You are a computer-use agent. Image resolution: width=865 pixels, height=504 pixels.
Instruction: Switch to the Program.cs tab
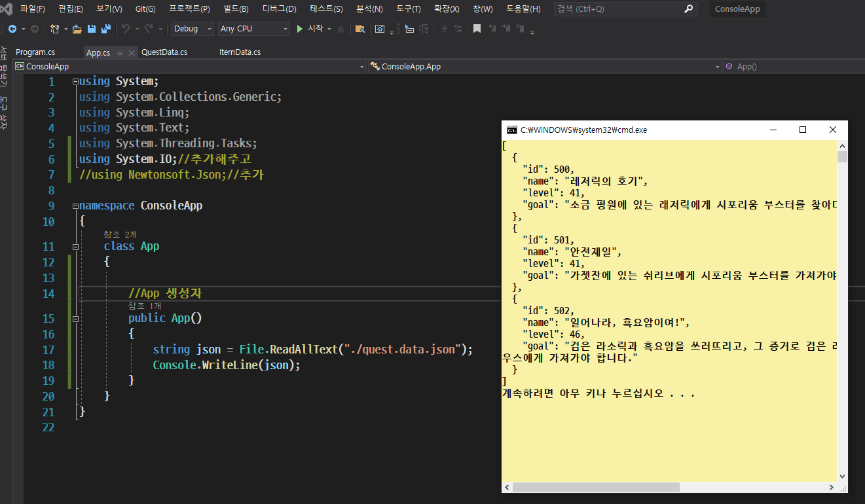click(35, 52)
